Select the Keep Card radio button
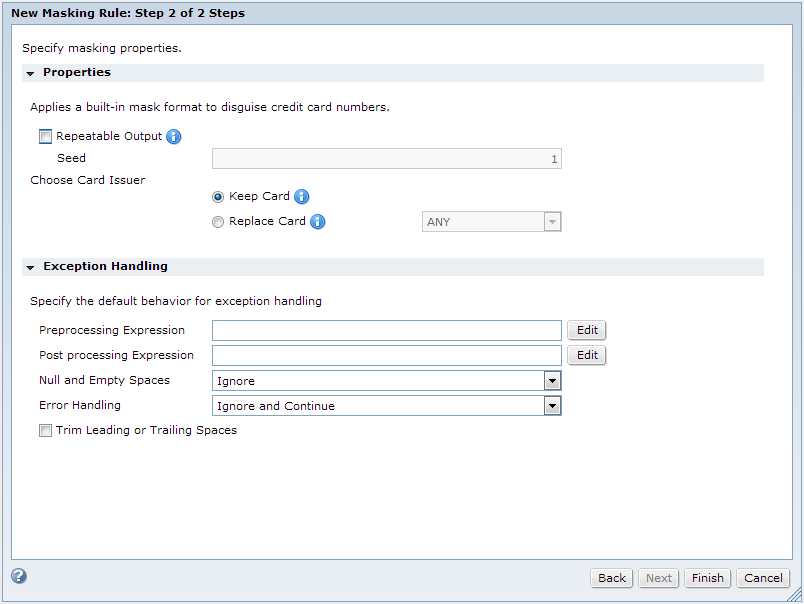The image size is (804, 604). coord(218,197)
